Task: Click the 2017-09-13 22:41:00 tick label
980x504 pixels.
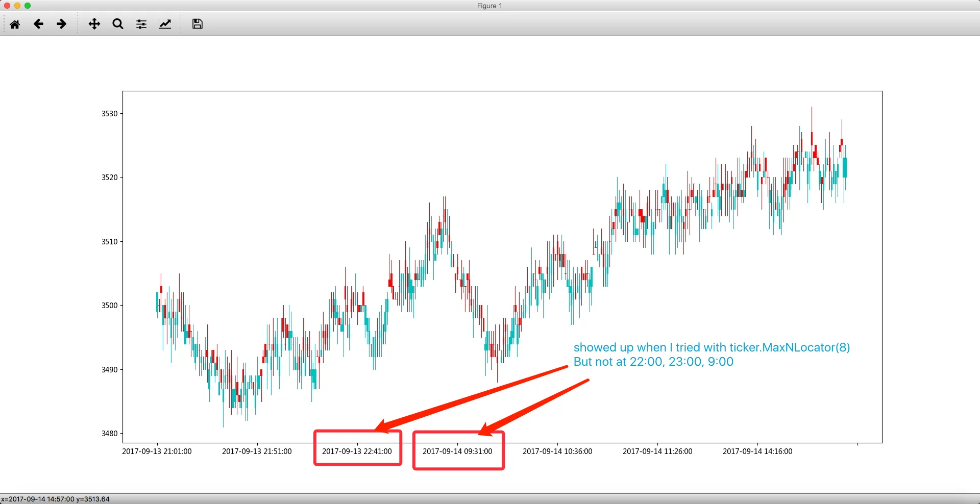Action: tap(357, 451)
